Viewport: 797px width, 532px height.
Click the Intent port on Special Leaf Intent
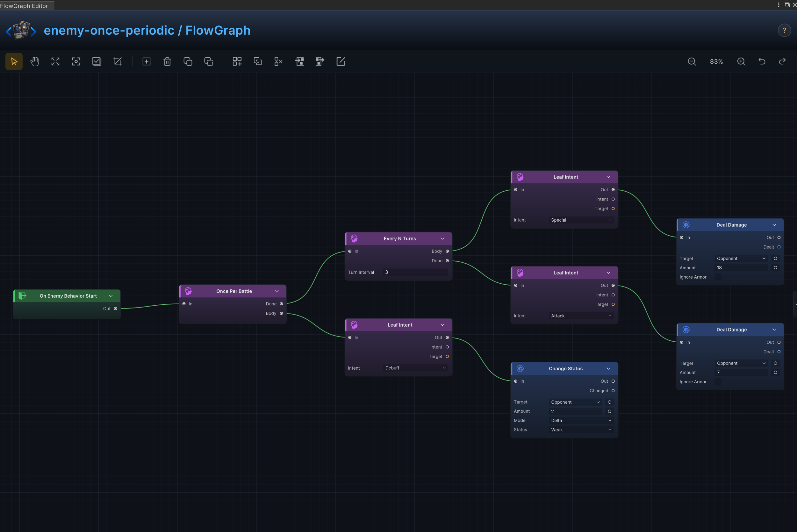[x=613, y=199]
